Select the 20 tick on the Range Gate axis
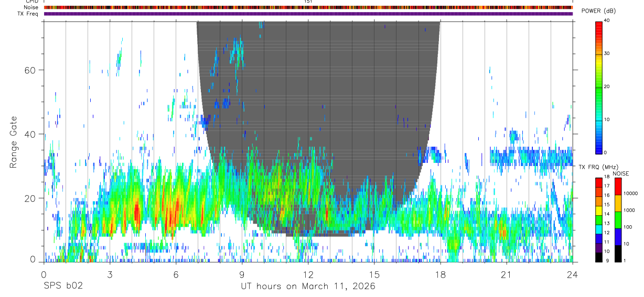 click(30, 198)
